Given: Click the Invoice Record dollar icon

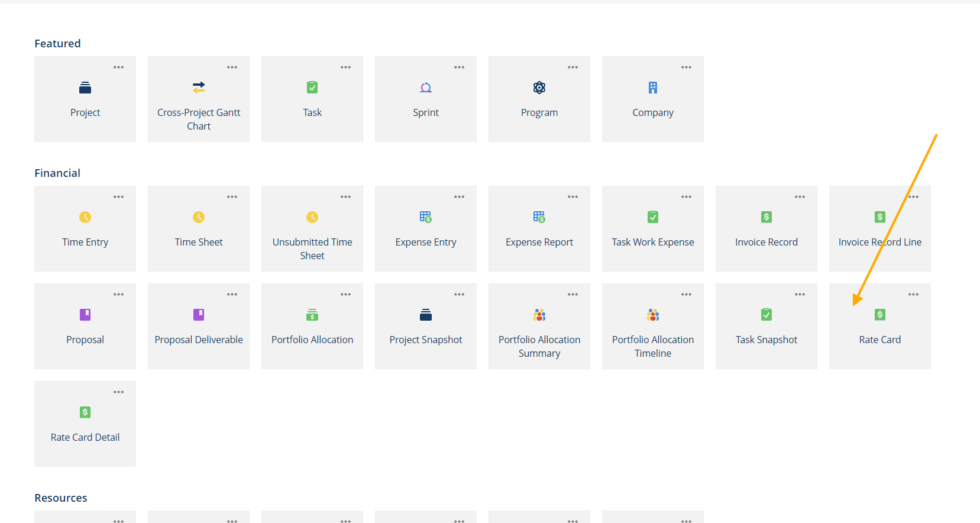Looking at the screenshot, I should click(766, 217).
